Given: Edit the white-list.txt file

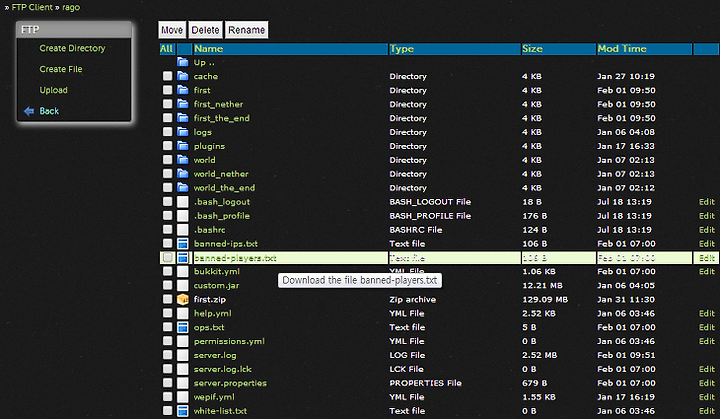Looking at the screenshot, I should tap(707, 411).
